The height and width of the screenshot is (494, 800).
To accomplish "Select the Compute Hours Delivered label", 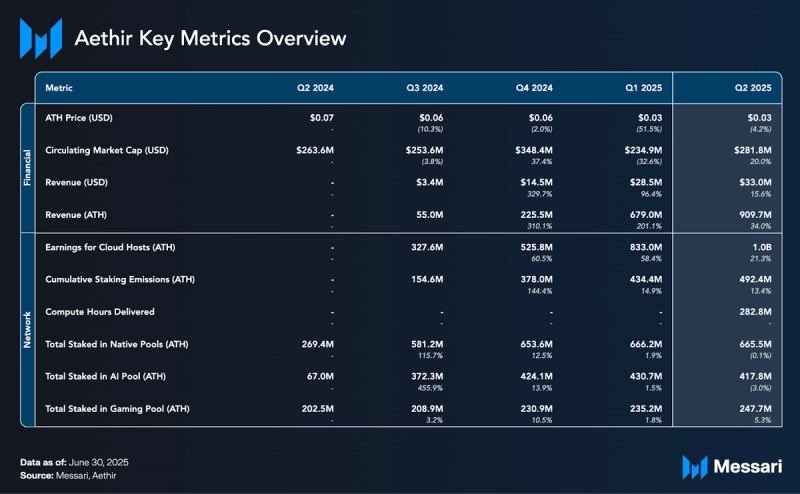I will tap(99, 312).
